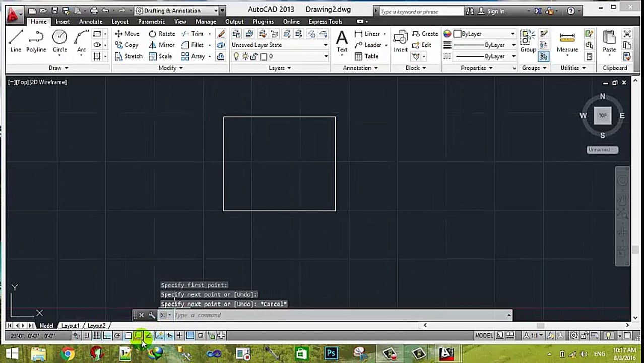The width and height of the screenshot is (644, 363).
Task: Click the Group objects icon
Action: [528, 41]
